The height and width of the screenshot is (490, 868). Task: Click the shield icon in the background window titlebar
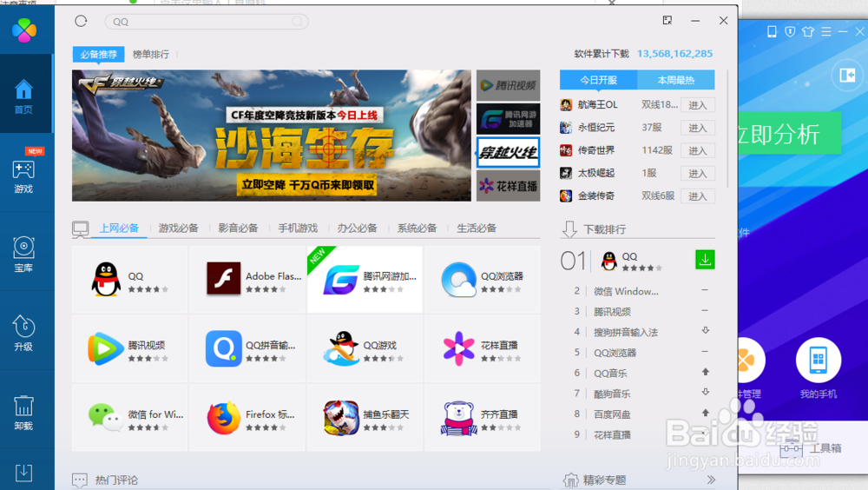tap(790, 31)
